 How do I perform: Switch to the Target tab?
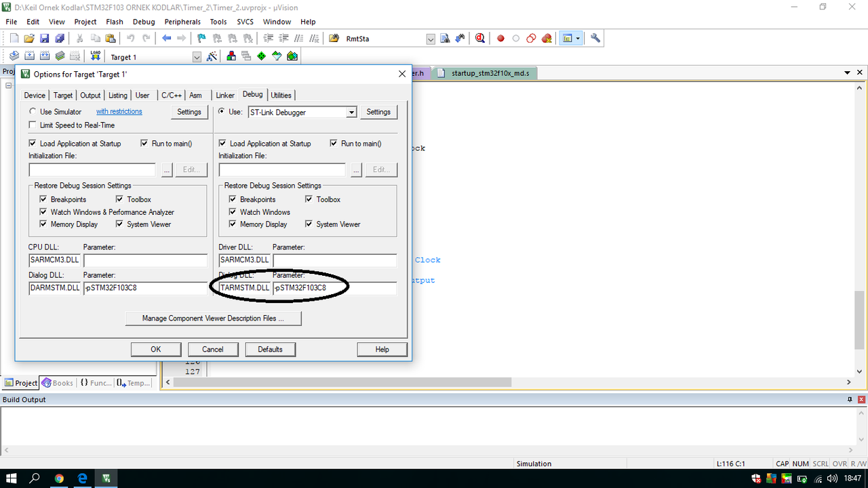click(x=63, y=96)
